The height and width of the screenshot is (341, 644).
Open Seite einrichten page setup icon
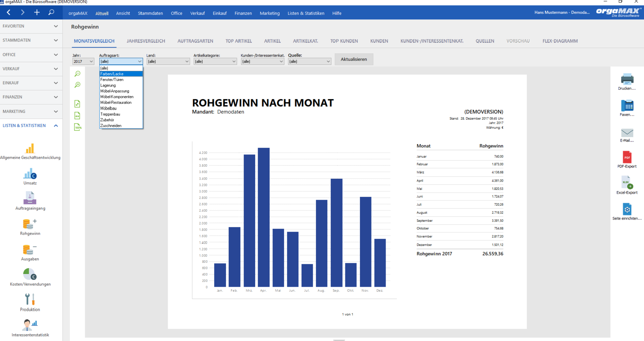627,209
